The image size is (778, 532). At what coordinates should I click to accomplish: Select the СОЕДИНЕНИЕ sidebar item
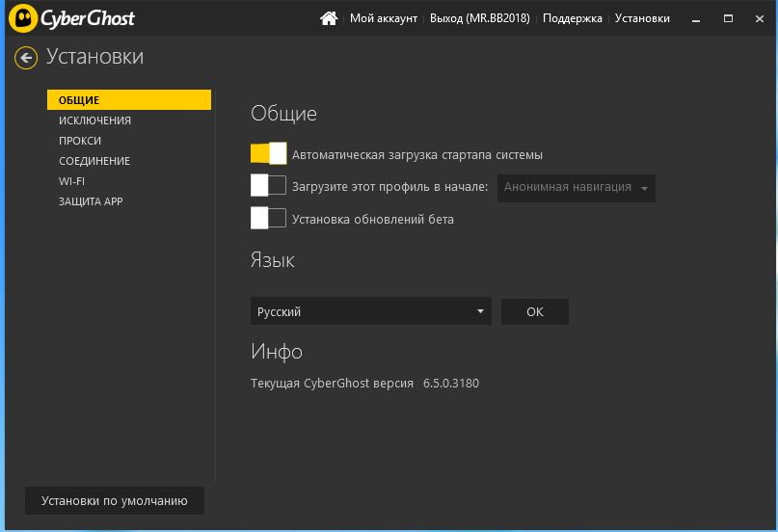(94, 161)
